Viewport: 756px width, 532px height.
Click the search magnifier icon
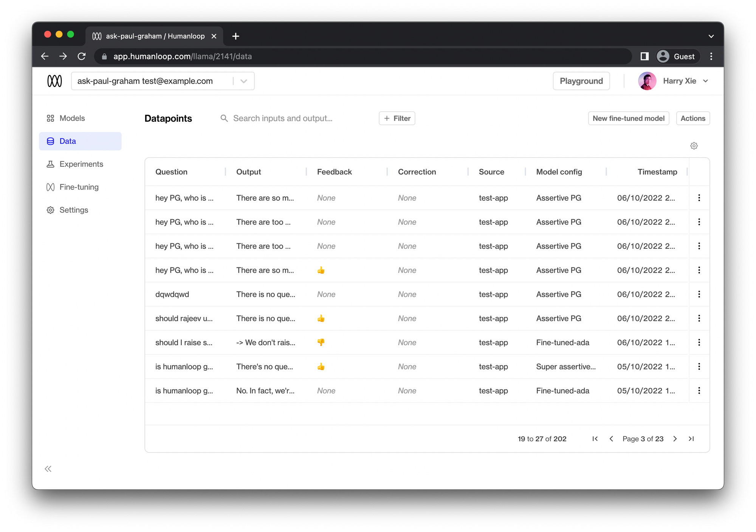(x=224, y=118)
